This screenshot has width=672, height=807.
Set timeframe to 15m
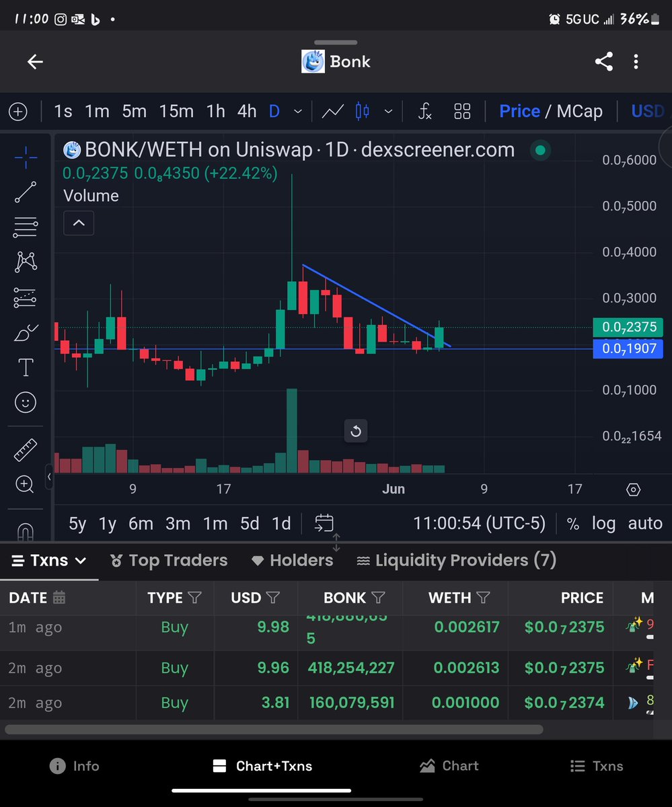[176, 112]
